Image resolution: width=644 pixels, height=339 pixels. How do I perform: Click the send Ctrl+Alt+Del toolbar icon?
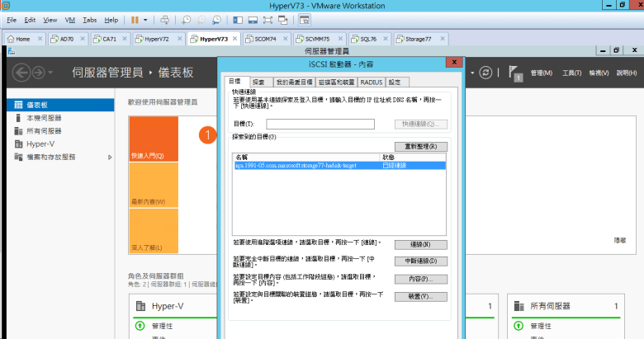coord(164,19)
